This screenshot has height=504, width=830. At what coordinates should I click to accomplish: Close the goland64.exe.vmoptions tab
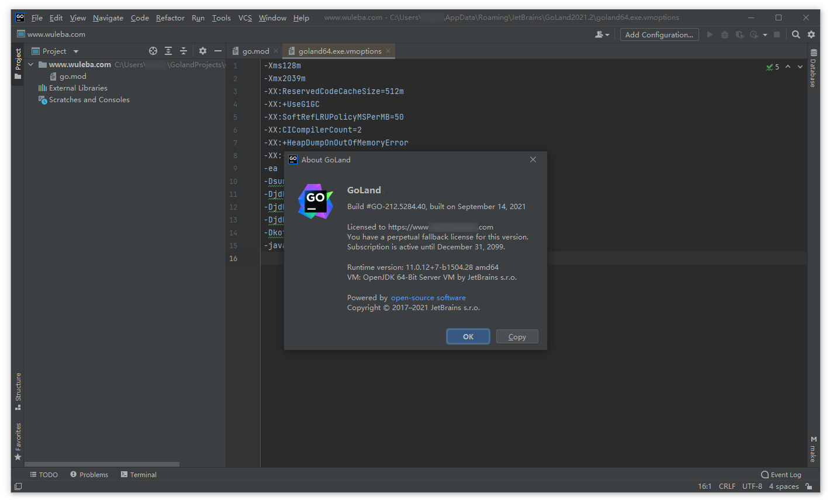click(388, 51)
